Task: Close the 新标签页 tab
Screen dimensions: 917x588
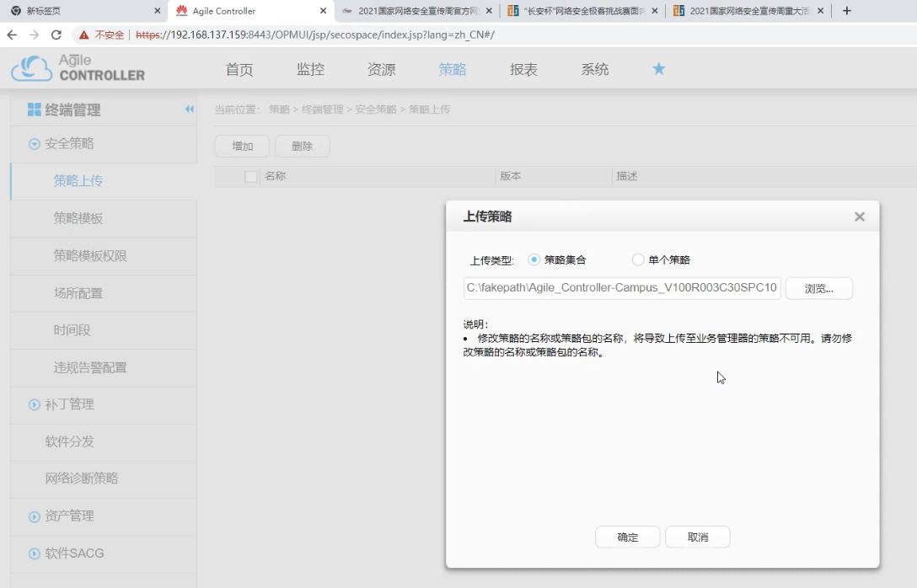Action: pyautogui.click(x=158, y=10)
